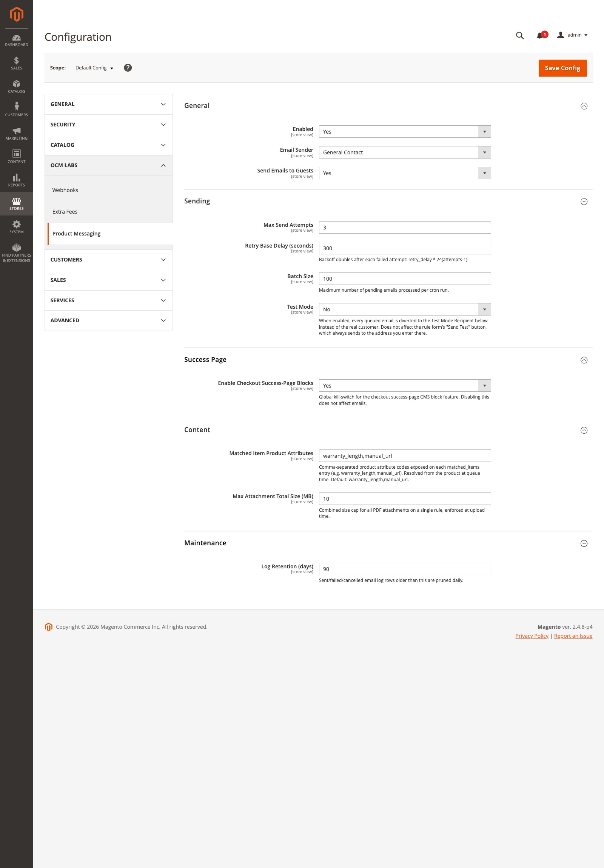The width and height of the screenshot is (604, 868).
Task: Open Enable Checkout Success-Page Blocks dropdown
Action: coord(405,386)
